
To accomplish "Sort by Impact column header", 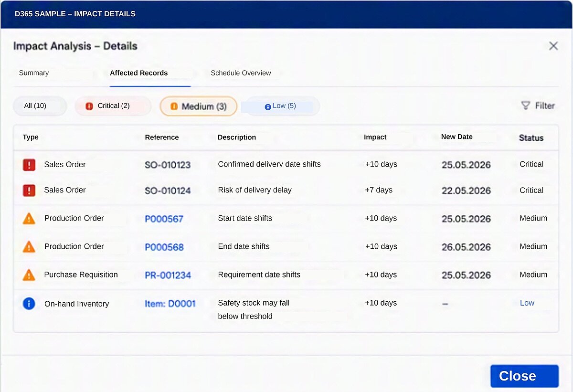I will tap(375, 137).
